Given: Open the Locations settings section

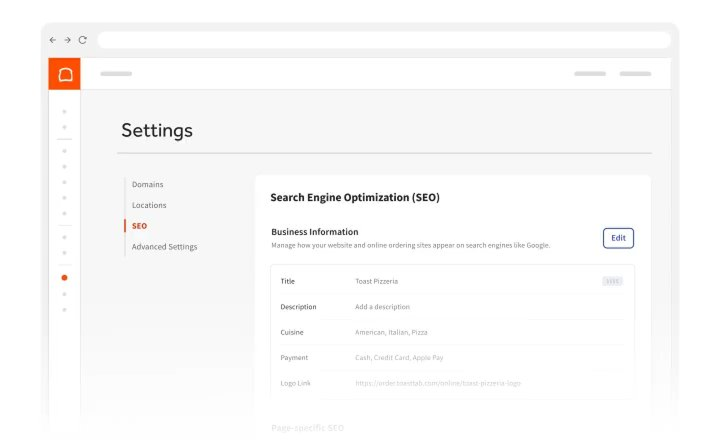Looking at the screenshot, I should coord(149,205).
